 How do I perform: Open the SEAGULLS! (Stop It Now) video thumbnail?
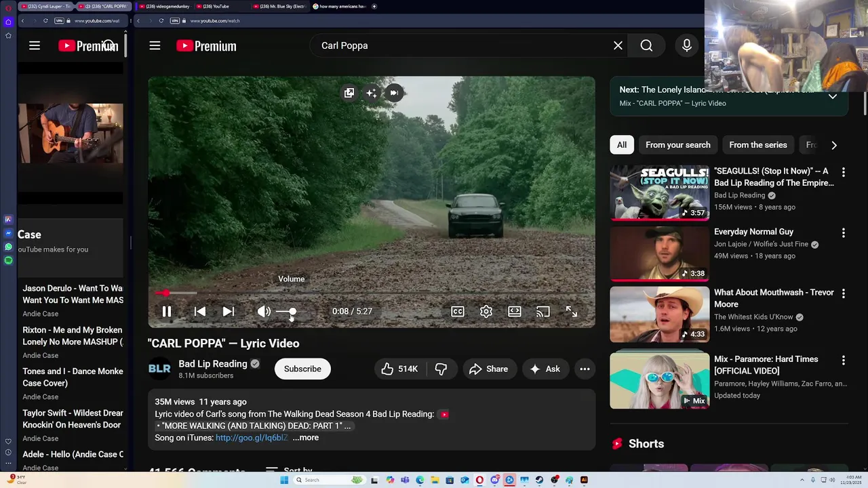coord(659,193)
